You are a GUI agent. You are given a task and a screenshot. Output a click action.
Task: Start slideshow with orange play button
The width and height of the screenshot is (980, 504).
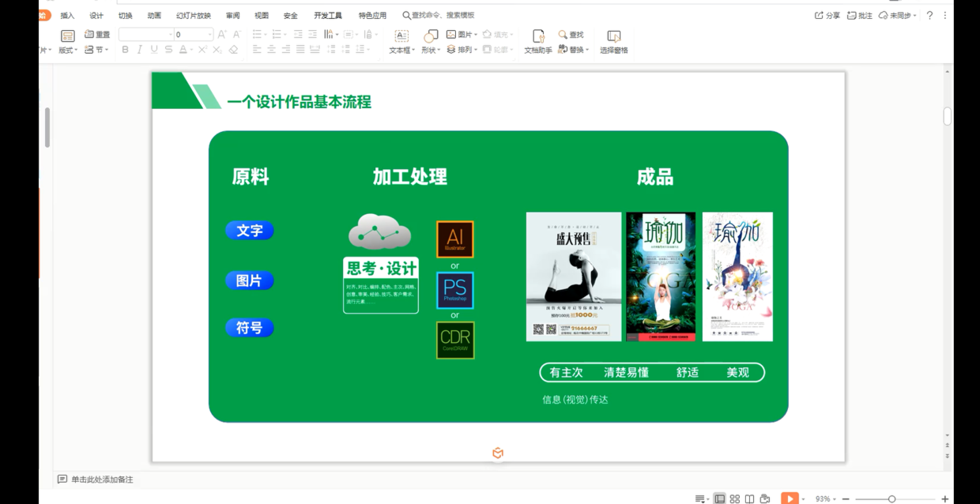pyautogui.click(x=789, y=498)
